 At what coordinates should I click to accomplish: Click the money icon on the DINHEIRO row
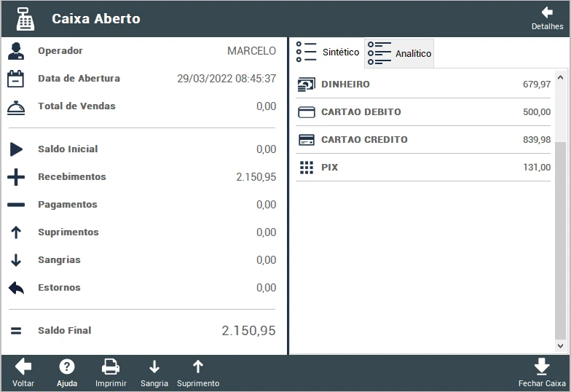(x=306, y=85)
